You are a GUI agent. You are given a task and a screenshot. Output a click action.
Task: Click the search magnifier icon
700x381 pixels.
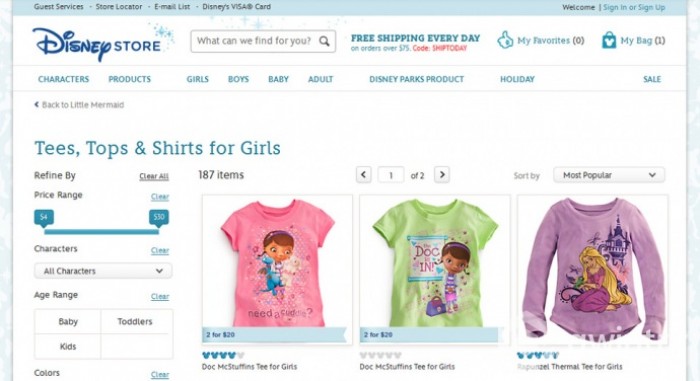coord(325,41)
